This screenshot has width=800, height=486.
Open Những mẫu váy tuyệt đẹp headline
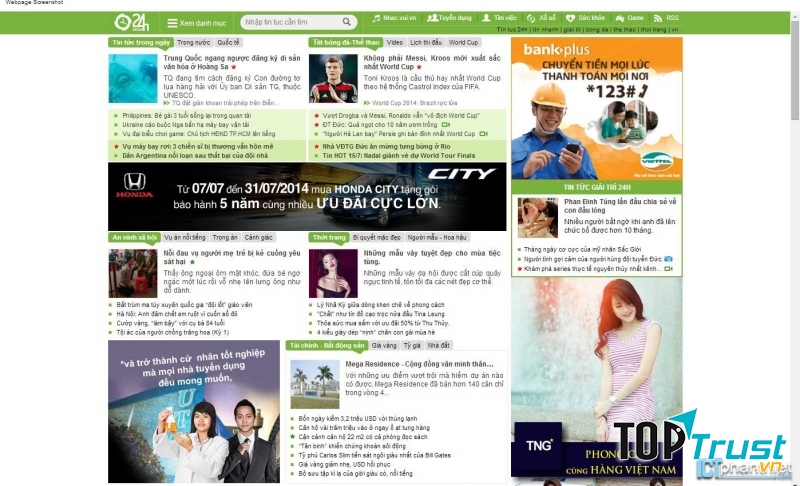432,257
